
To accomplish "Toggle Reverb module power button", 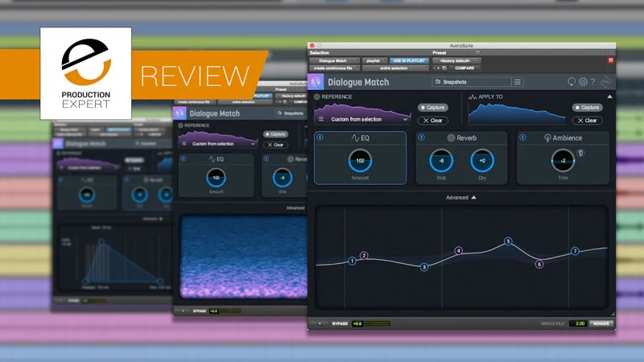I will pyautogui.click(x=421, y=138).
